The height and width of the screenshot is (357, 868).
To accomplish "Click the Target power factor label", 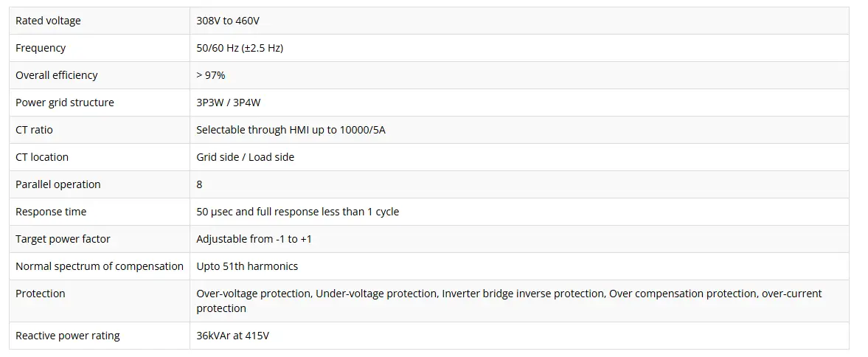I will 63,239.
